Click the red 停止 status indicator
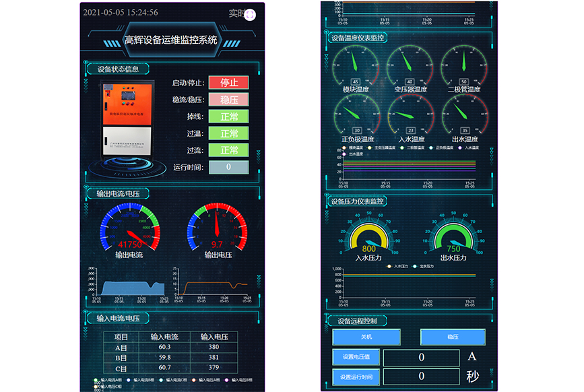This screenshot has height=392, width=584. 228,83
